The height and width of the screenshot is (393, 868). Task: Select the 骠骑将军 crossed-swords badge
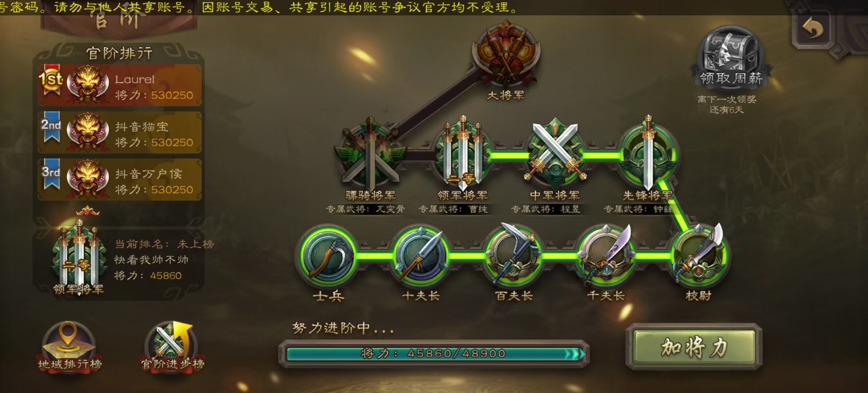pos(370,154)
